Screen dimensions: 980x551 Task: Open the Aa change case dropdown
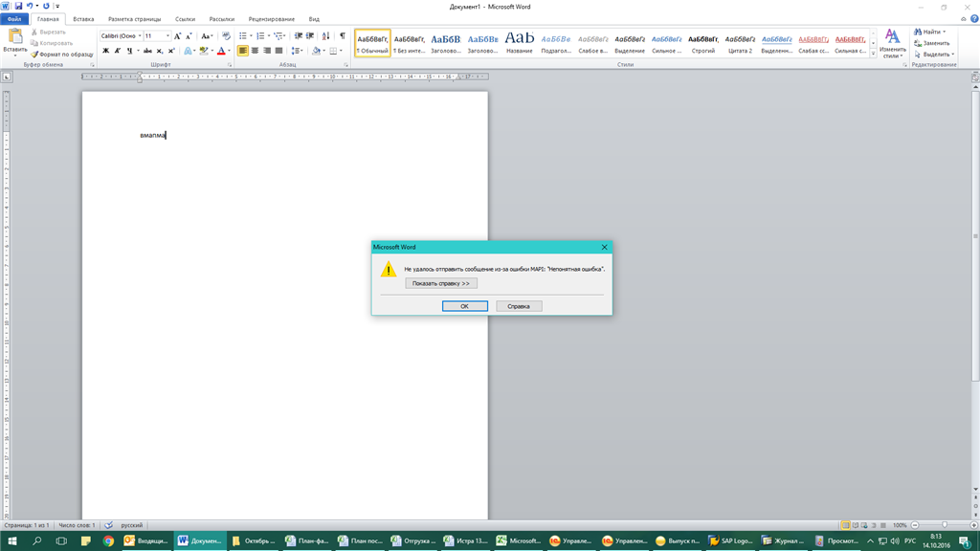(207, 36)
